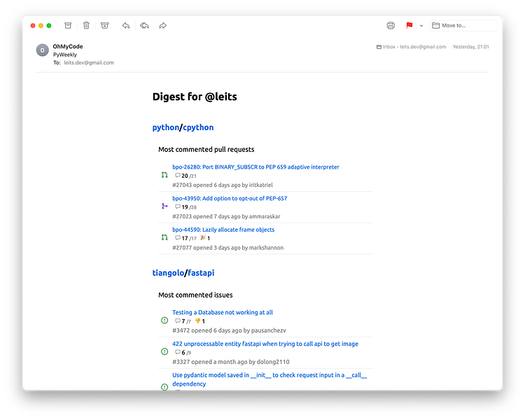Click the folder icon in the Move to field
This screenshot has width=525, height=420.
(435, 25)
